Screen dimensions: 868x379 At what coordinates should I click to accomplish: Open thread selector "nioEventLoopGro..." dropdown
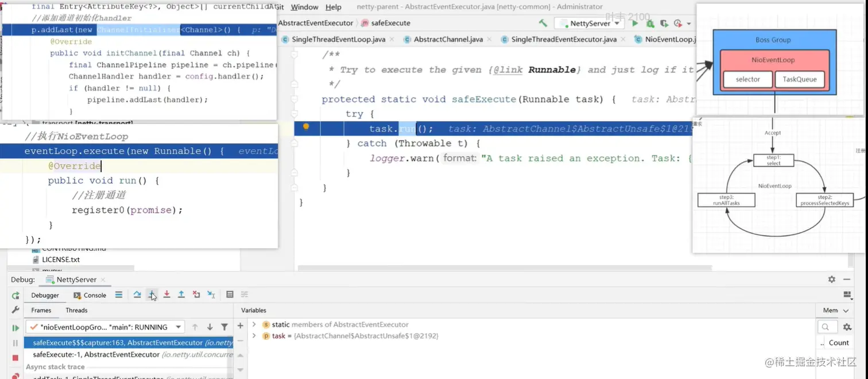coord(105,327)
